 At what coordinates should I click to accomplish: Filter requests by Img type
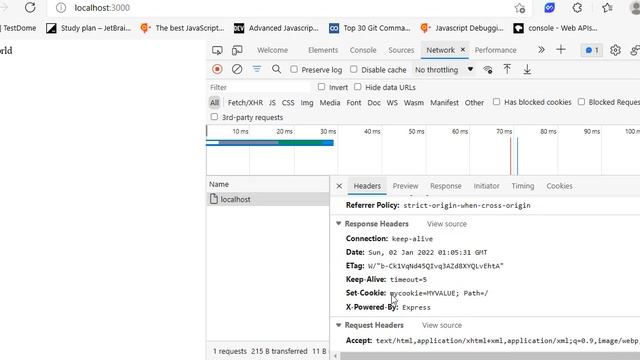click(x=307, y=103)
